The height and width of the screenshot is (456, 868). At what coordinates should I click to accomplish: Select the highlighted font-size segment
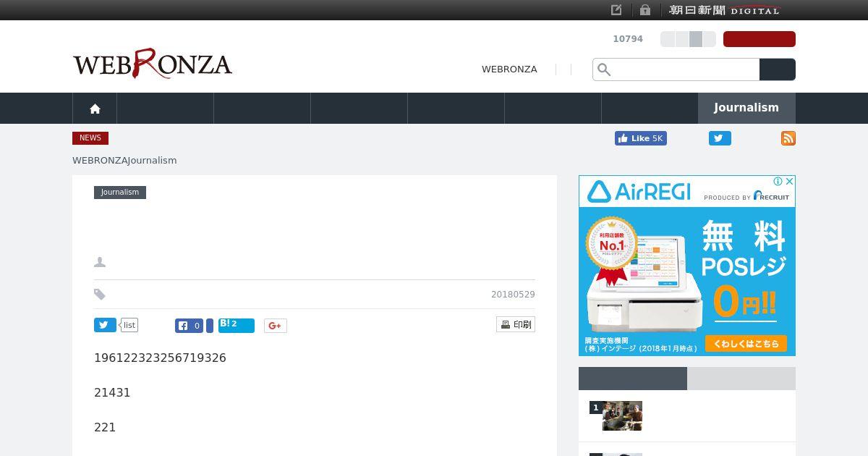(696, 39)
